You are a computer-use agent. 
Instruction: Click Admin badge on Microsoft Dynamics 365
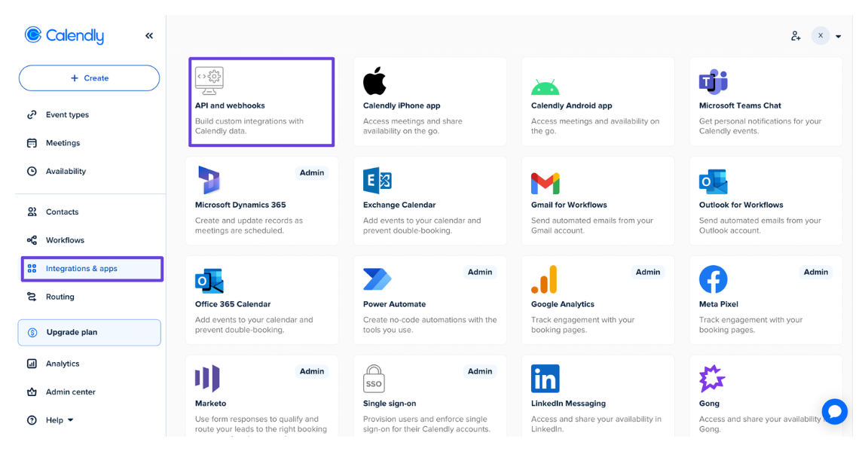pos(312,172)
